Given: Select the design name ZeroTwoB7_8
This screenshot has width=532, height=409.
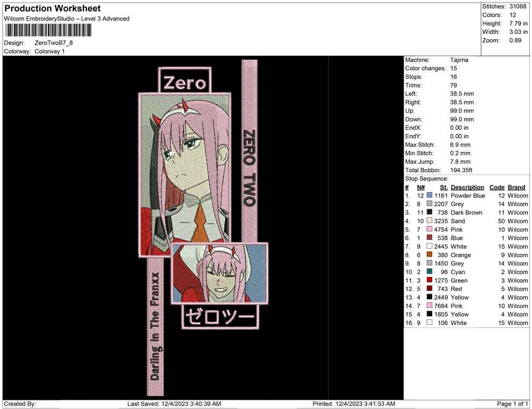Looking at the screenshot, I should (x=54, y=43).
